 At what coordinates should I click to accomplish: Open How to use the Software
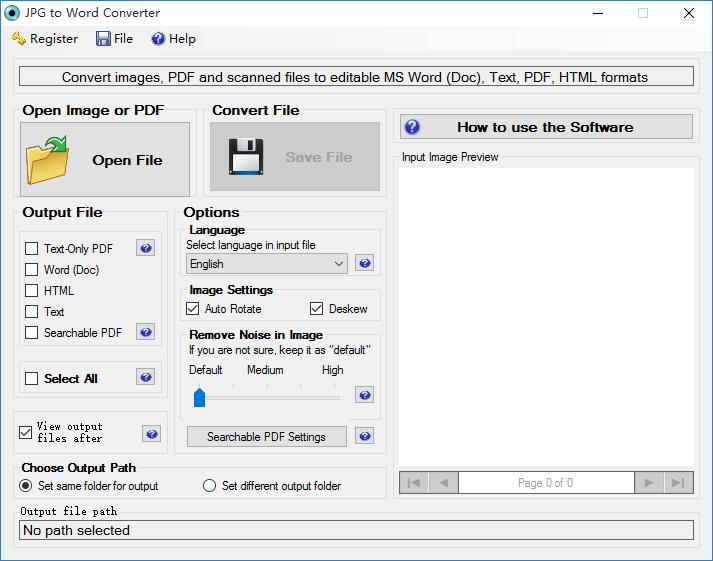(x=546, y=126)
